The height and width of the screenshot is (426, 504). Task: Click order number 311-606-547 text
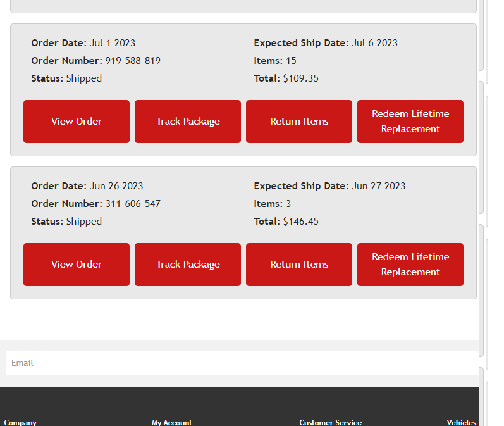point(132,204)
